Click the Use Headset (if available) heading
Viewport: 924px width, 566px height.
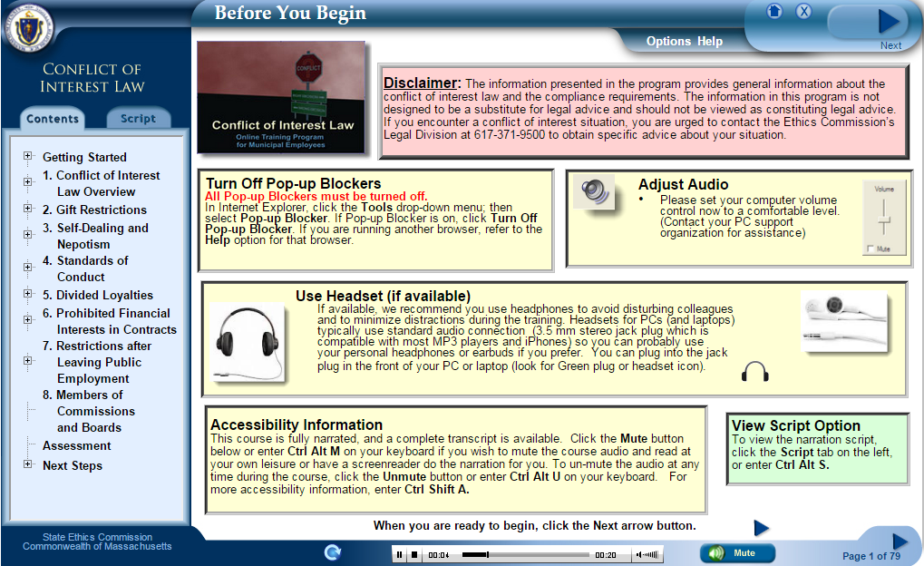[383, 296]
